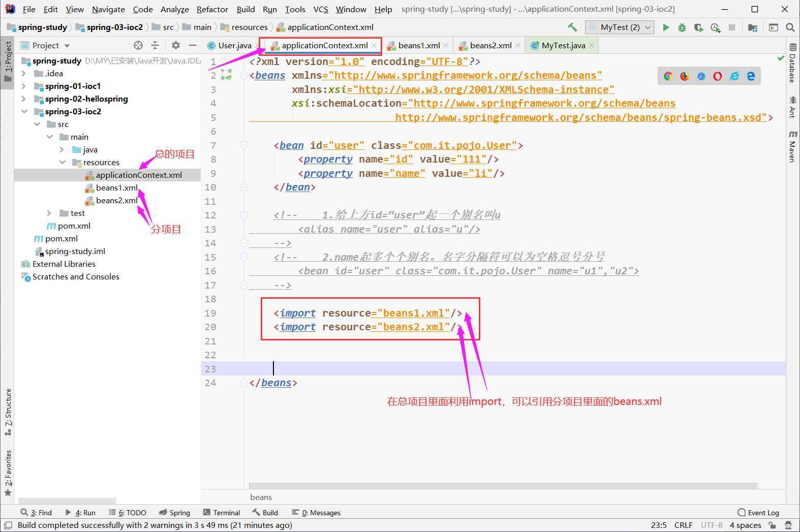Open the Database tool window
The width and height of the screenshot is (800, 532).
click(x=792, y=63)
